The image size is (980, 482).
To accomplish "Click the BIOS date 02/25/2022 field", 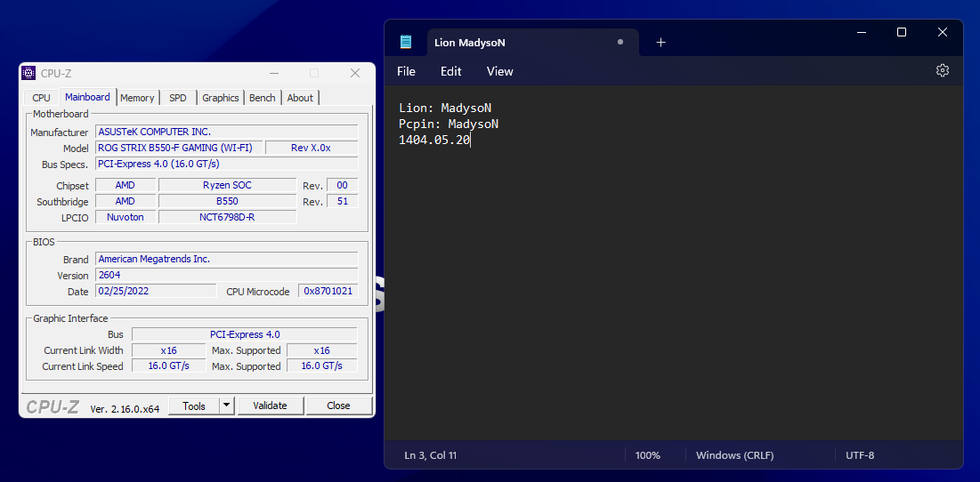I will click(x=157, y=291).
